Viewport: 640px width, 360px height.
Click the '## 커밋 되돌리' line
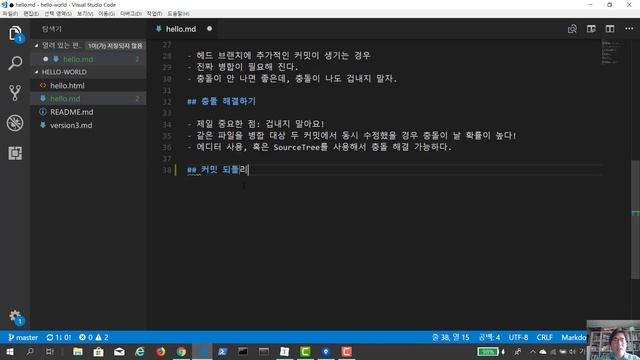point(218,170)
